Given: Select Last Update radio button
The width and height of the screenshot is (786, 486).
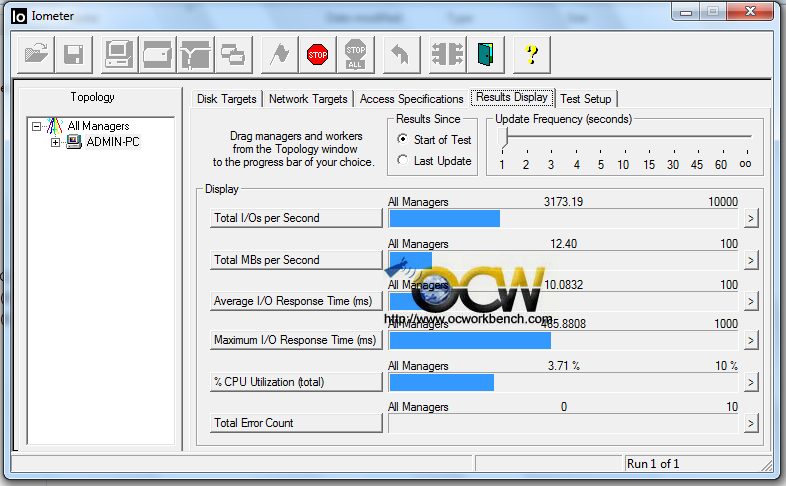Looking at the screenshot, I should pos(402,160).
